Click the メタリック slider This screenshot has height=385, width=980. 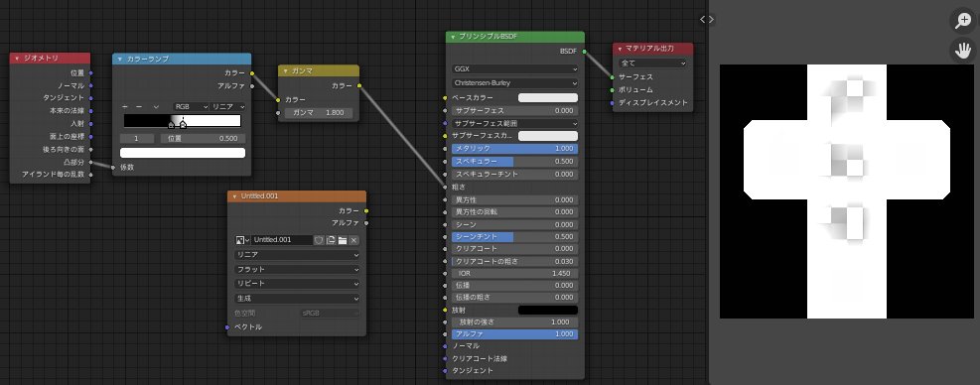point(515,149)
